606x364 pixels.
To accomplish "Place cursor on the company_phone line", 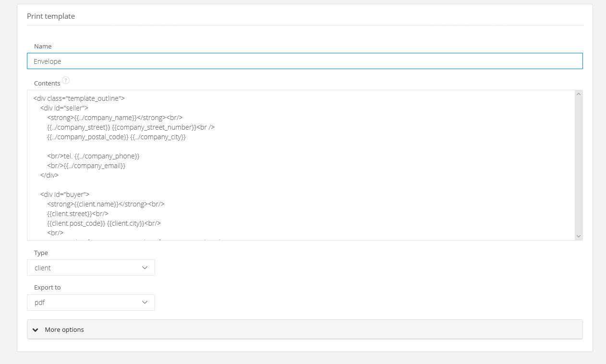I will click(93, 156).
